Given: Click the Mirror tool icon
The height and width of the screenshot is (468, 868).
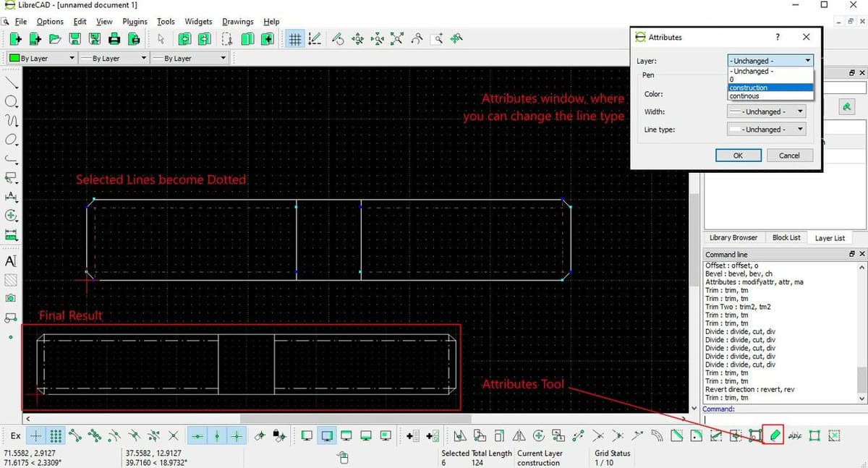Looking at the screenshot, I should [x=519, y=435].
